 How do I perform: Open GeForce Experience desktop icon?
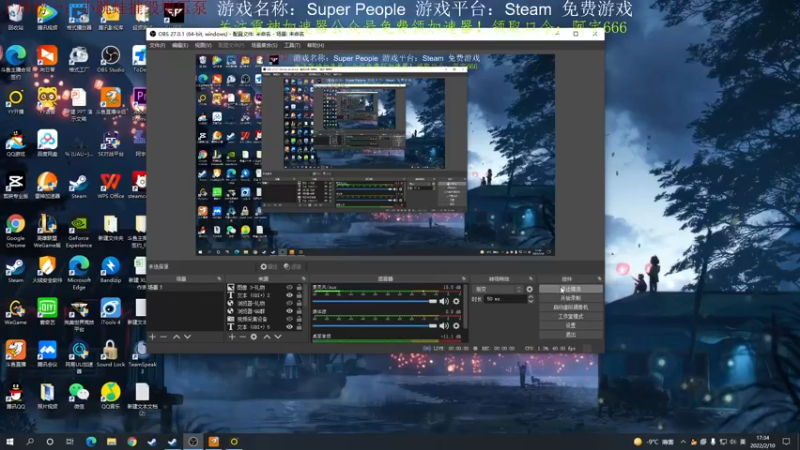click(x=79, y=231)
